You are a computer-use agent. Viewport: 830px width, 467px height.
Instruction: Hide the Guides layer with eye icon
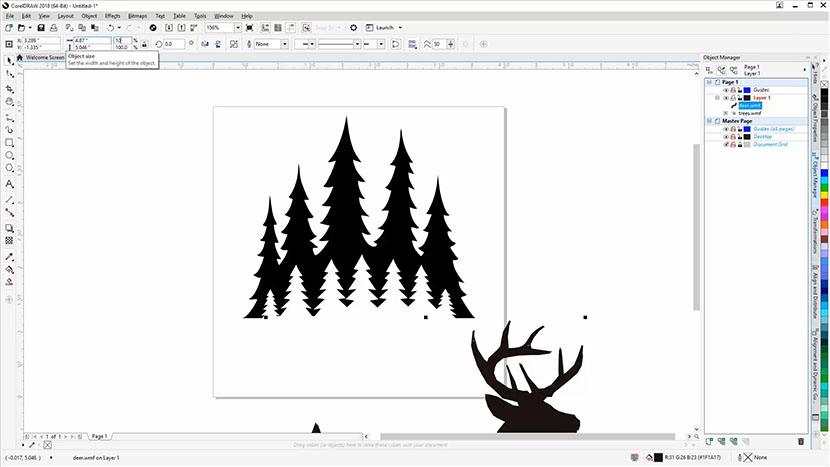pyautogui.click(x=726, y=90)
